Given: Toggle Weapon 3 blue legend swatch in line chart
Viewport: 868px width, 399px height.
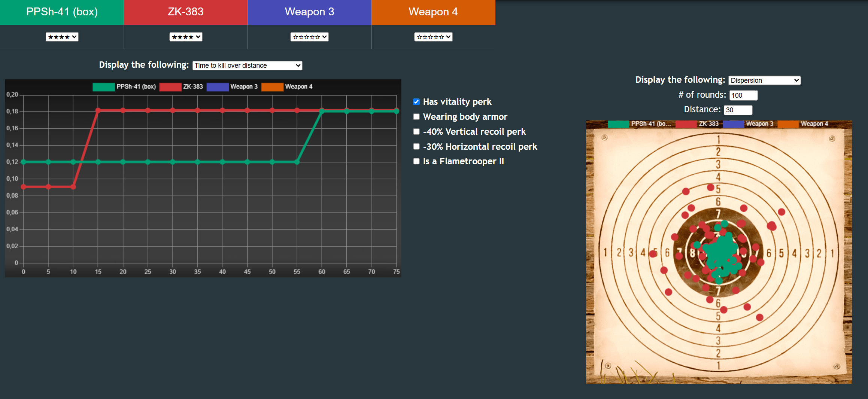Looking at the screenshot, I should pyautogui.click(x=218, y=87).
